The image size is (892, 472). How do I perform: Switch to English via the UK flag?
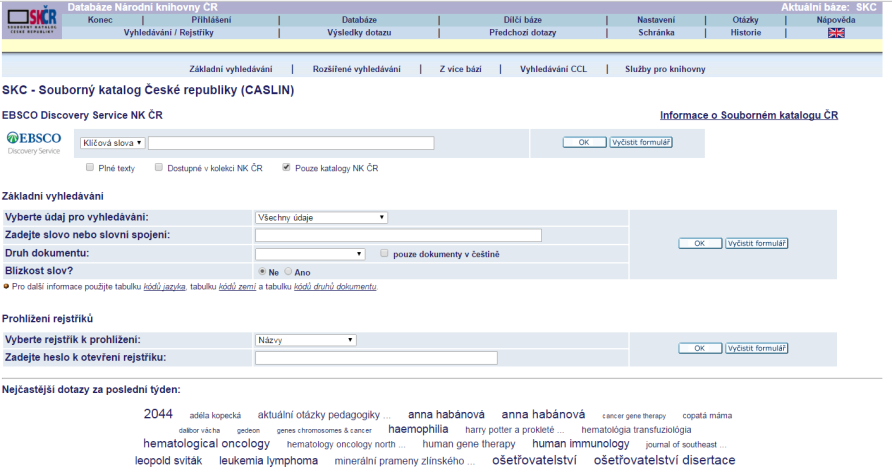[836, 33]
